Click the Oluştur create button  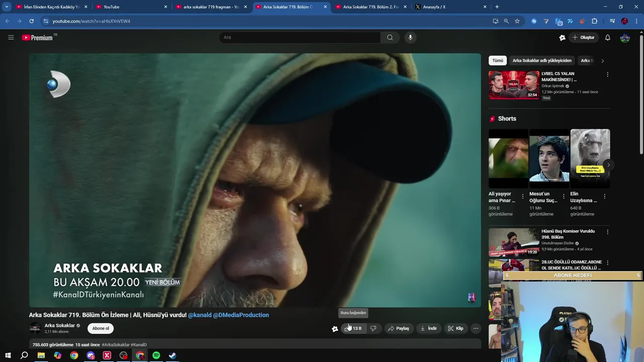point(583,37)
